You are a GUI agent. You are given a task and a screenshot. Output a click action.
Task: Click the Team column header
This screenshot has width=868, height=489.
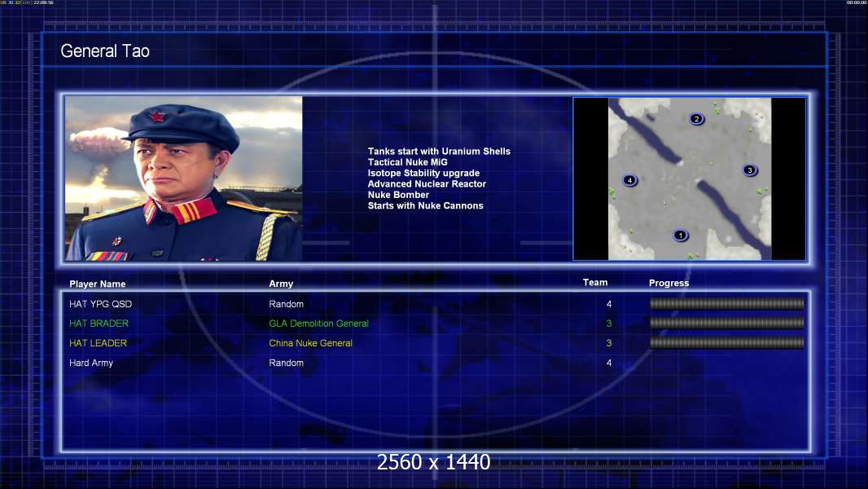[x=595, y=283]
